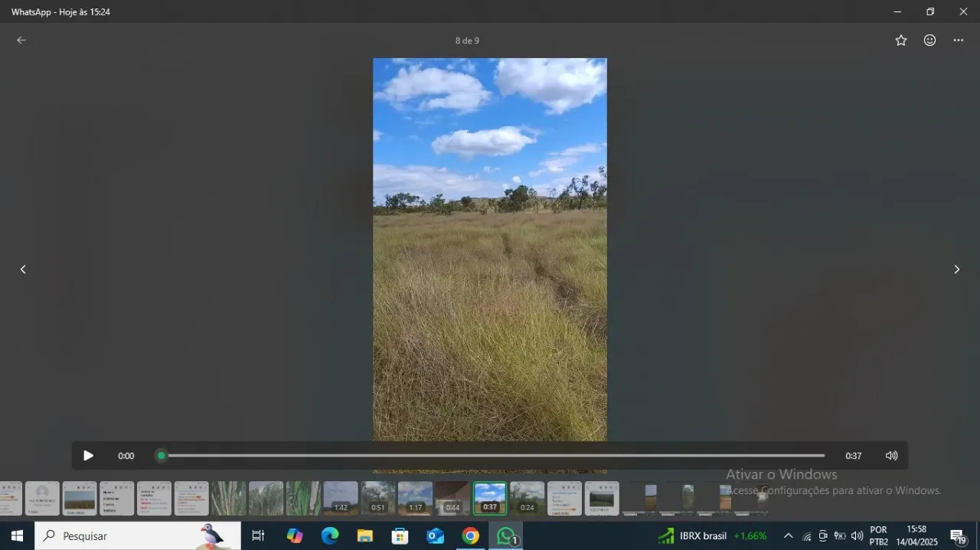Open the three-dots more options menu

[x=959, y=41]
